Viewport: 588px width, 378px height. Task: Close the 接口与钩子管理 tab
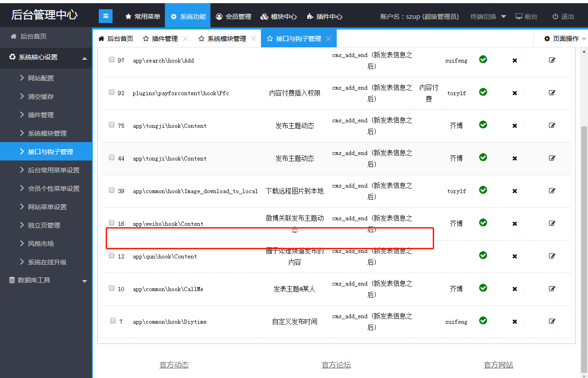pyautogui.click(x=328, y=39)
